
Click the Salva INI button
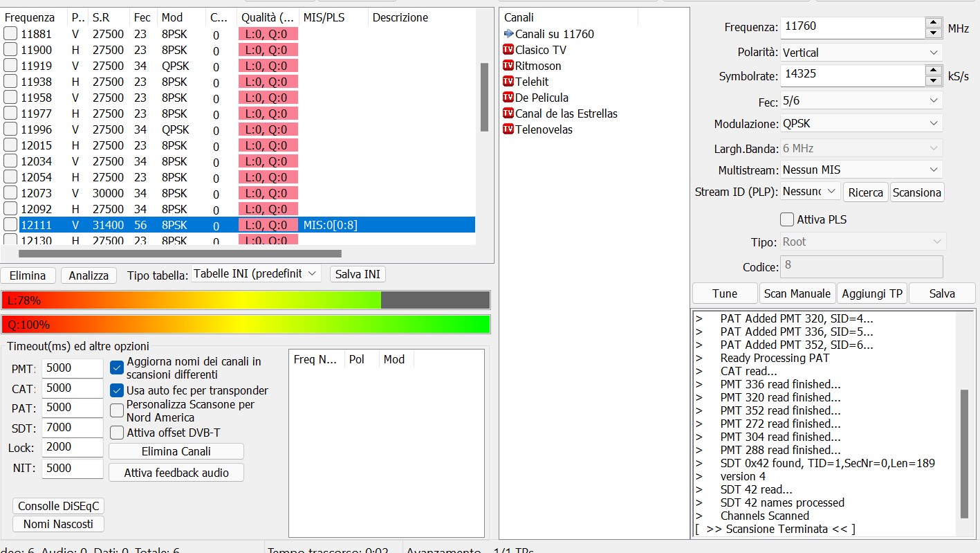tap(358, 274)
